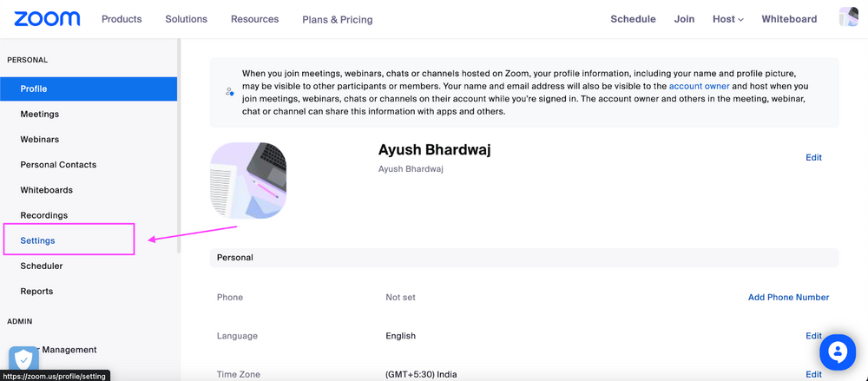Click the Zoom logo
This screenshot has height=381, width=868.
point(47,19)
